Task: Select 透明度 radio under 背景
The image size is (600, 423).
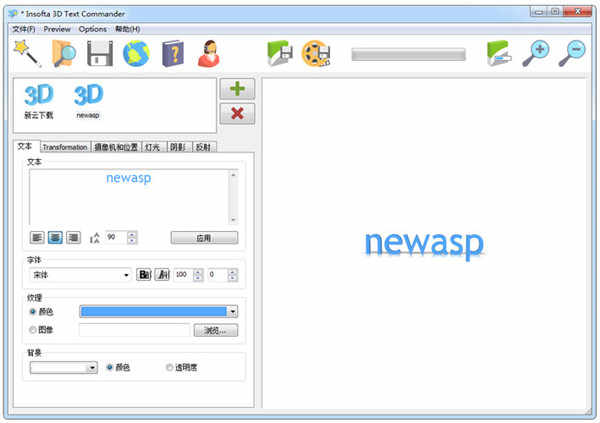Action: point(170,367)
